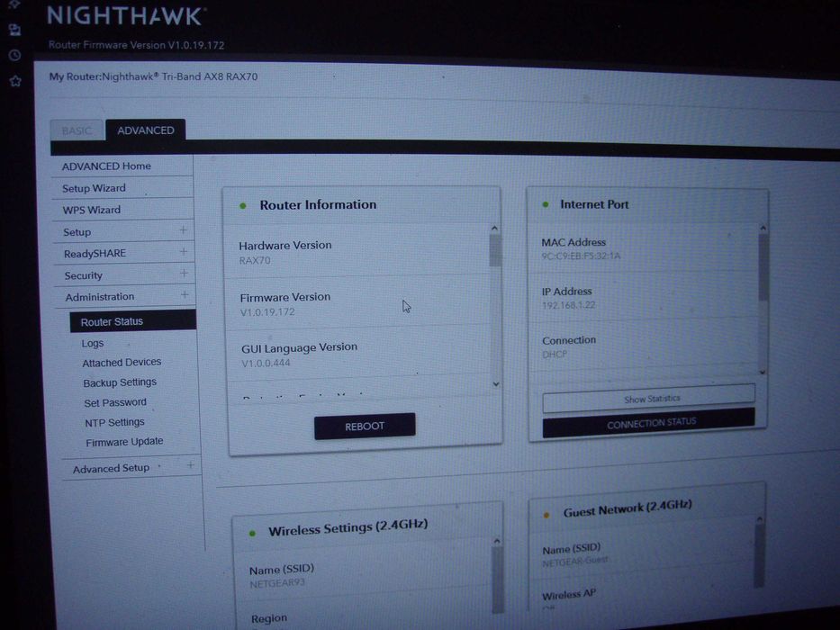Click SSID value NETGEAR93
Viewport: 840px width, 630px height.
(x=277, y=583)
